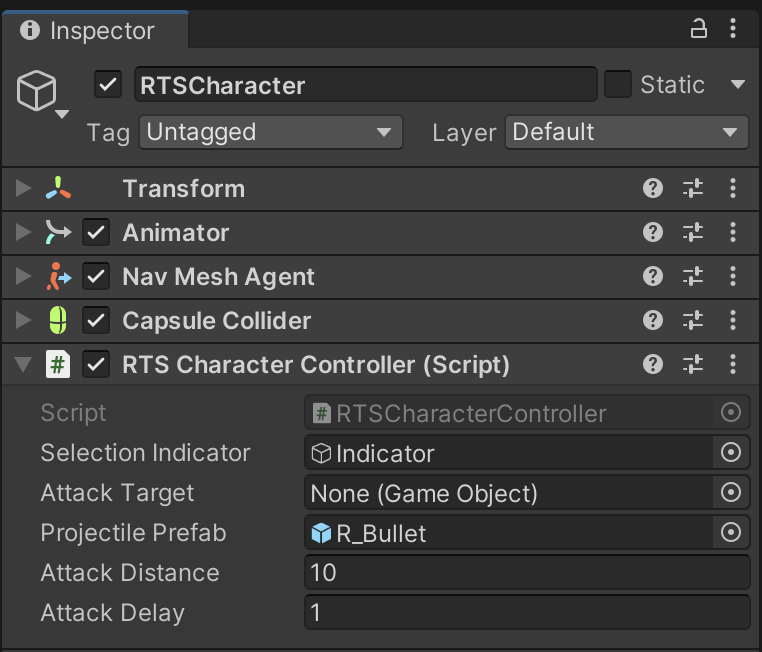Click the Attack Distance value field
The width and height of the screenshot is (762, 652).
tap(526, 573)
